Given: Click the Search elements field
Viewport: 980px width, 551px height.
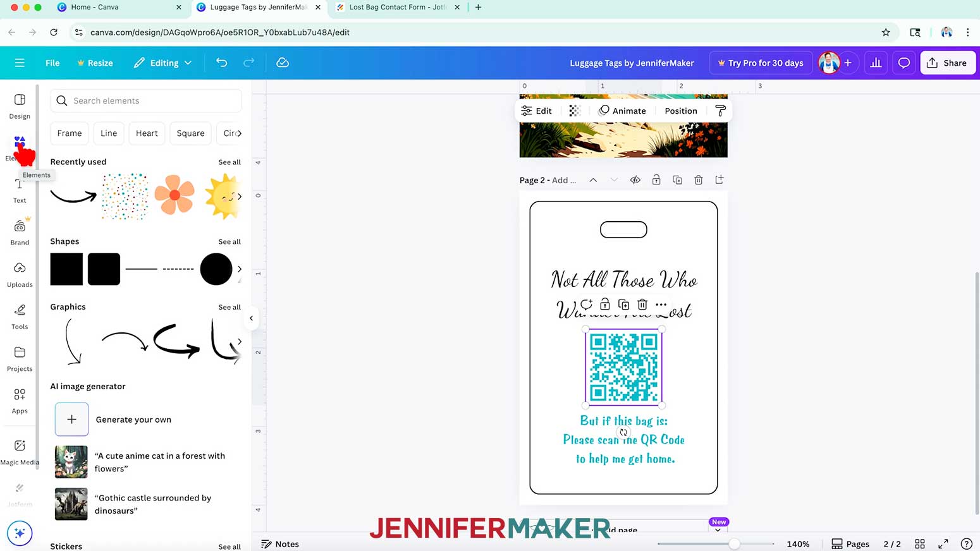Looking at the screenshot, I should click(146, 100).
